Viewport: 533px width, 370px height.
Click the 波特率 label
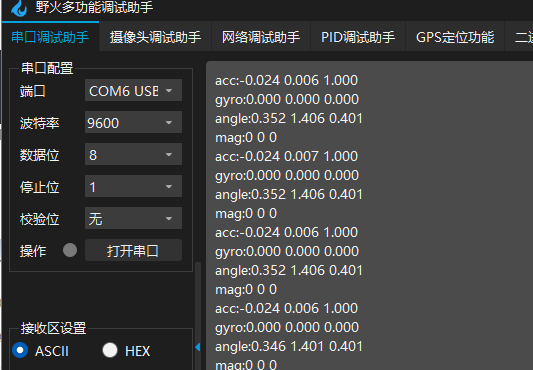[40, 123]
